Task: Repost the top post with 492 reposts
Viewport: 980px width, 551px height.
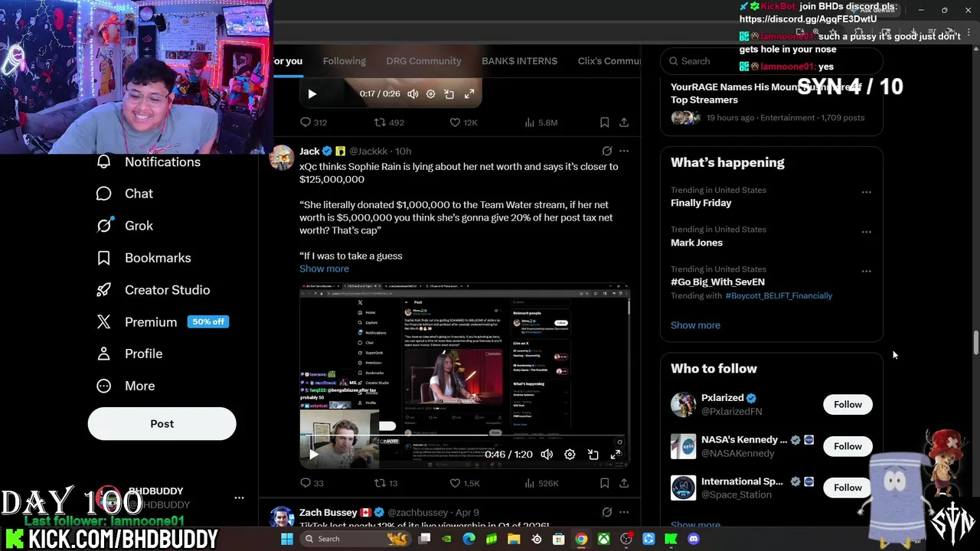Action: (388, 122)
